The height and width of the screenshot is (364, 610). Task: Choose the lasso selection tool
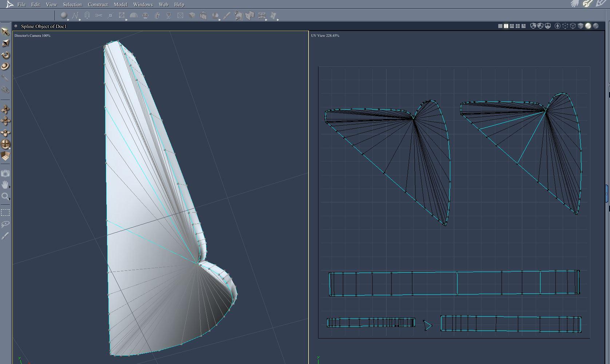click(x=5, y=224)
